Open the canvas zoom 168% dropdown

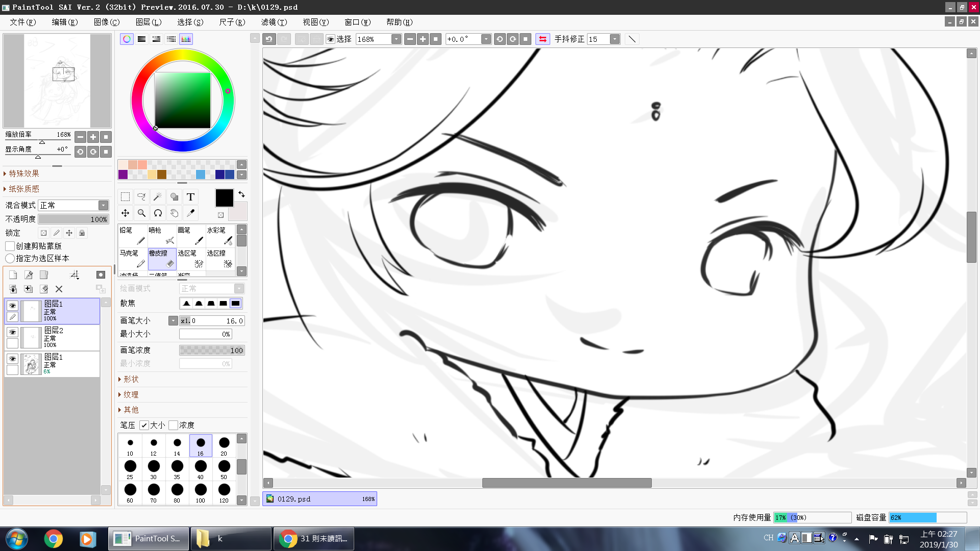point(396,39)
